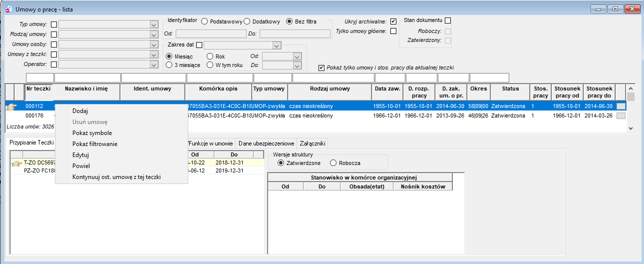The height and width of the screenshot is (264, 644).
Task: Open the Operator dropdown
Action: [x=153, y=64]
